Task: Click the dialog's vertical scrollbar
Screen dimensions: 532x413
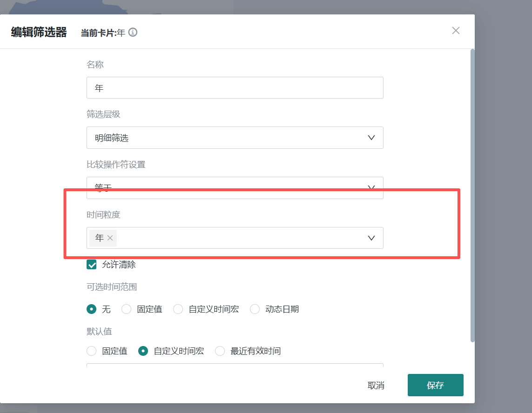Action: (472, 196)
